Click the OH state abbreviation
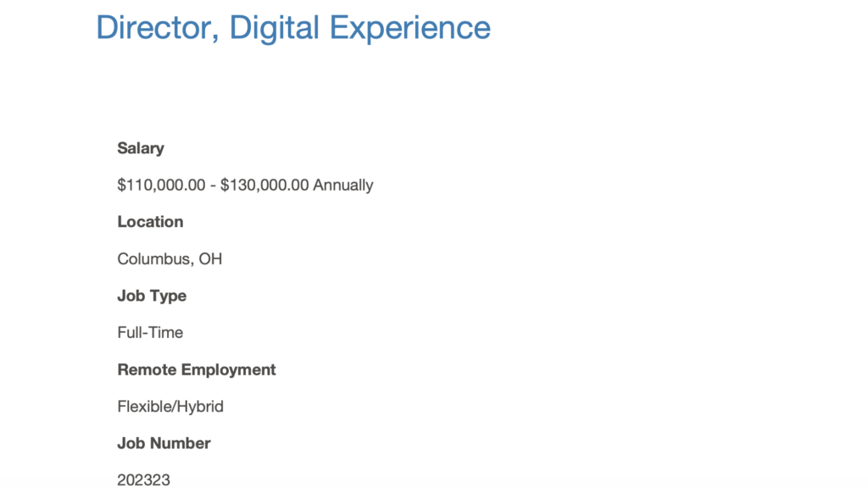The image size is (868, 488). (210, 258)
